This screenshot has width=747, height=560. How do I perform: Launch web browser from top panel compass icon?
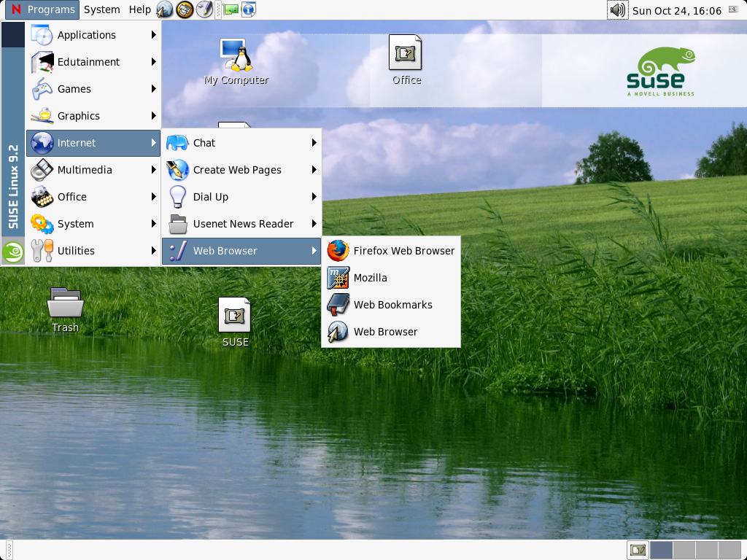[x=164, y=9]
